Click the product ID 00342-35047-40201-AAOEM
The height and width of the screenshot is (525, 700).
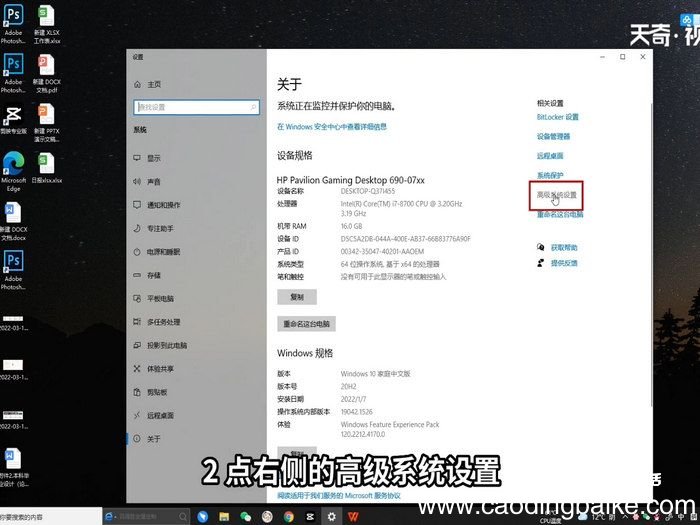pyautogui.click(x=382, y=251)
